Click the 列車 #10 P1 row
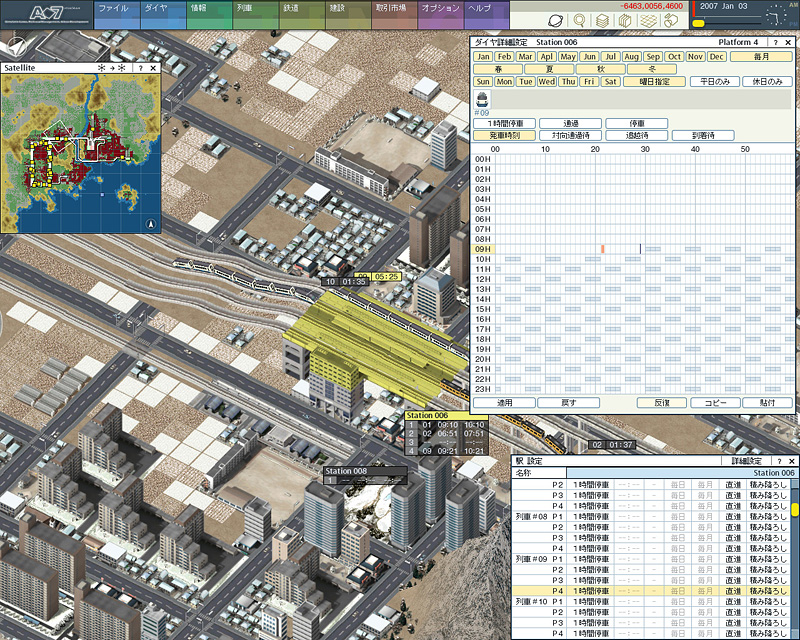The width and height of the screenshot is (800, 640). point(652,602)
